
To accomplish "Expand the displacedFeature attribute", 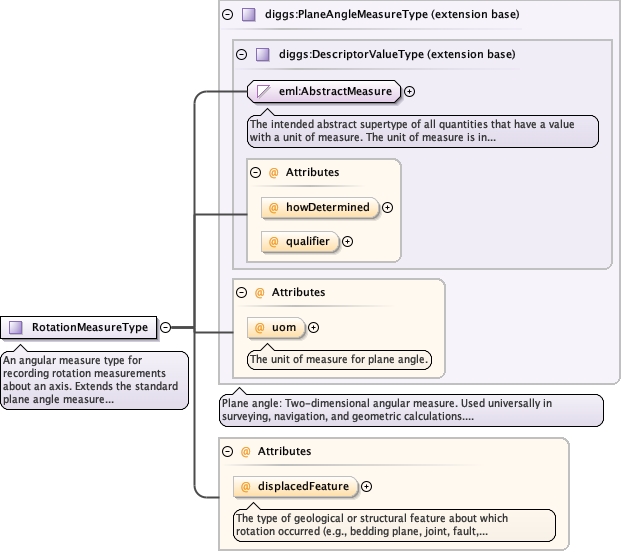I will [367, 487].
